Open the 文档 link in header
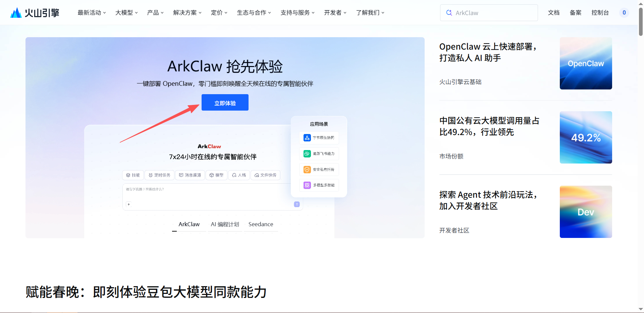This screenshot has height=313, width=644. [x=553, y=13]
